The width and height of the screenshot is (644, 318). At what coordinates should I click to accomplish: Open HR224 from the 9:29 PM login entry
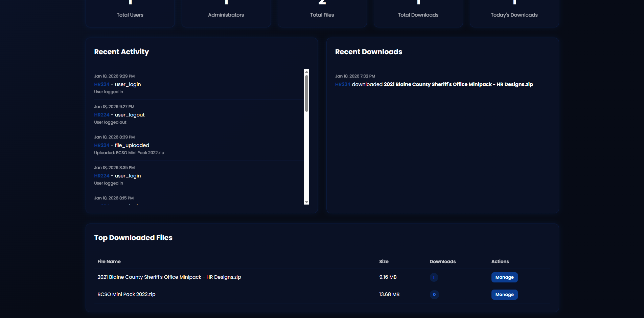(101, 84)
